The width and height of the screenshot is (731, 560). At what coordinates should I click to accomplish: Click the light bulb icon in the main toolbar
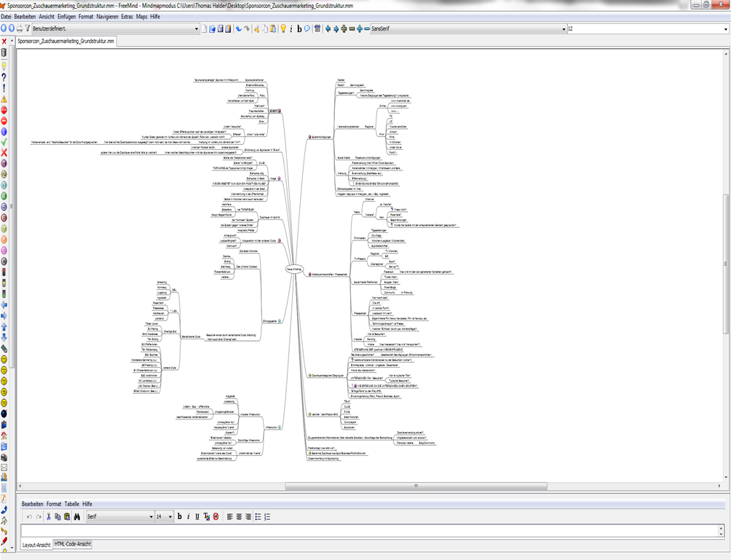click(x=283, y=28)
